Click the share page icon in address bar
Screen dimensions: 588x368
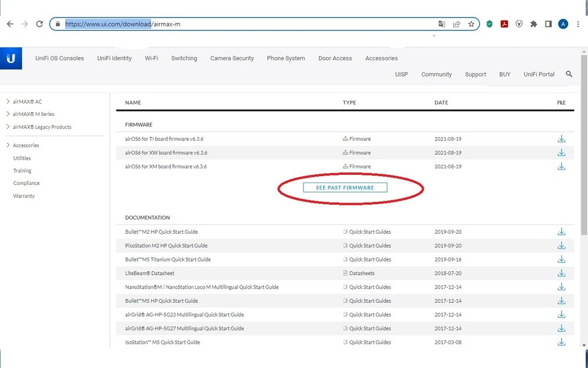(456, 24)
